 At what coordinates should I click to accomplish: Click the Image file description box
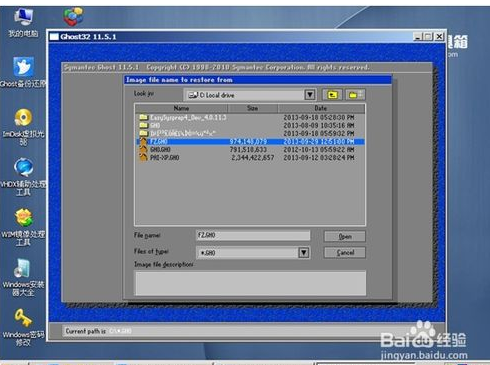(x=250, y=283)
